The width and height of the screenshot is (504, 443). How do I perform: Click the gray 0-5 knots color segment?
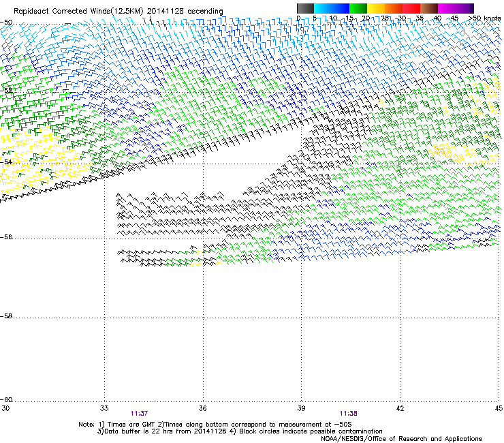click(x=305, y=8)
